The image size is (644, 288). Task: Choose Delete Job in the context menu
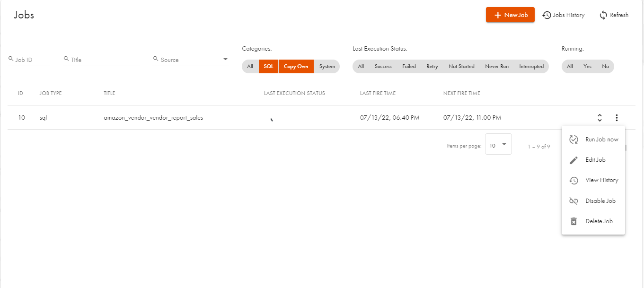[x=599, y=221]
